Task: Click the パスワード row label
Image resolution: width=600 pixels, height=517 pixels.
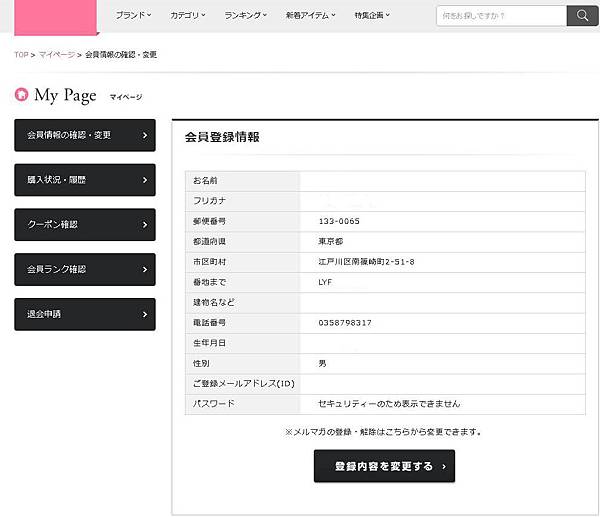Action: click(x=214, y=404)
